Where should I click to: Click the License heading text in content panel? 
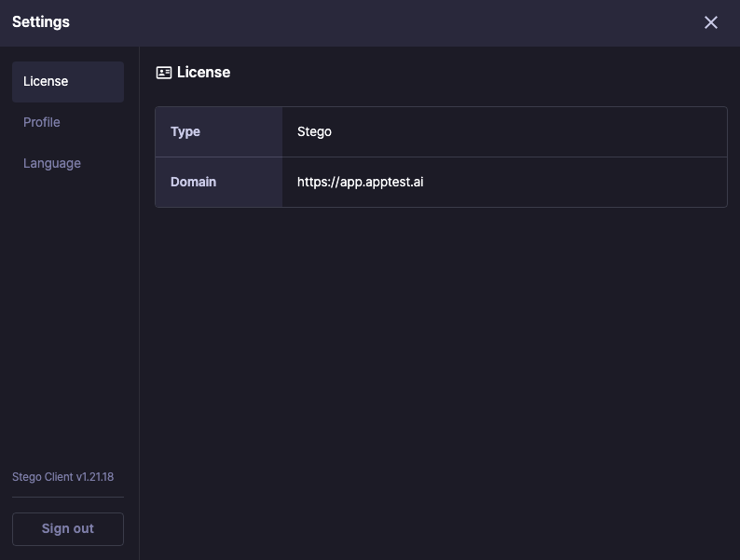203,73
